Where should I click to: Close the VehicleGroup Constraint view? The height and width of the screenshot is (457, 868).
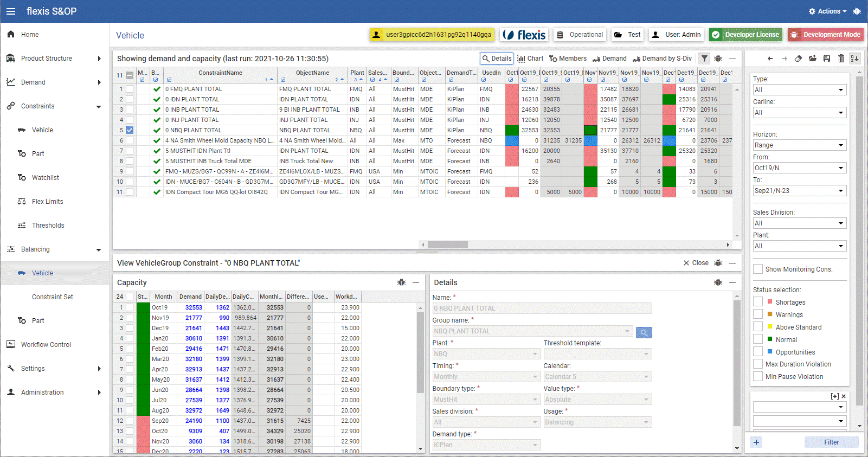[x=696, y=263]
